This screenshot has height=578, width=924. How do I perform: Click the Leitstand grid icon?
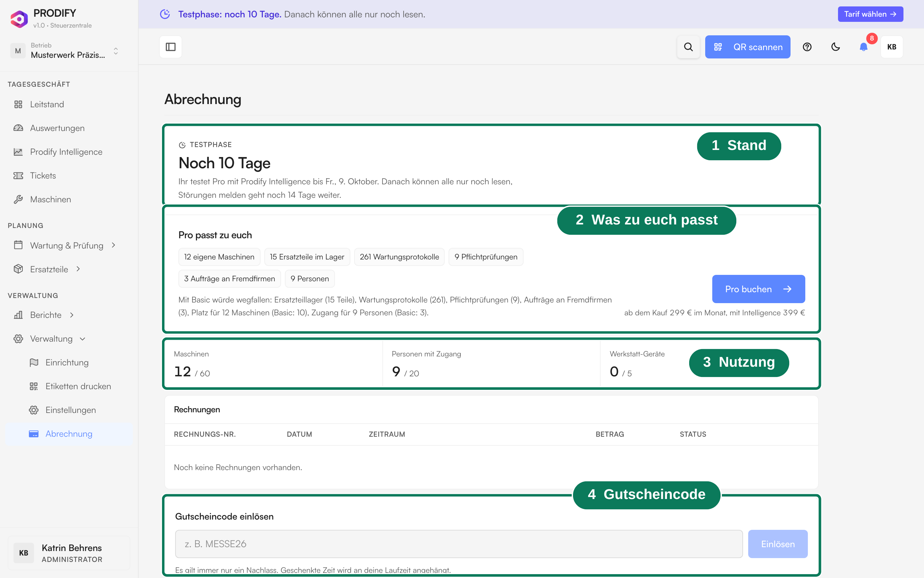point(18,104)
